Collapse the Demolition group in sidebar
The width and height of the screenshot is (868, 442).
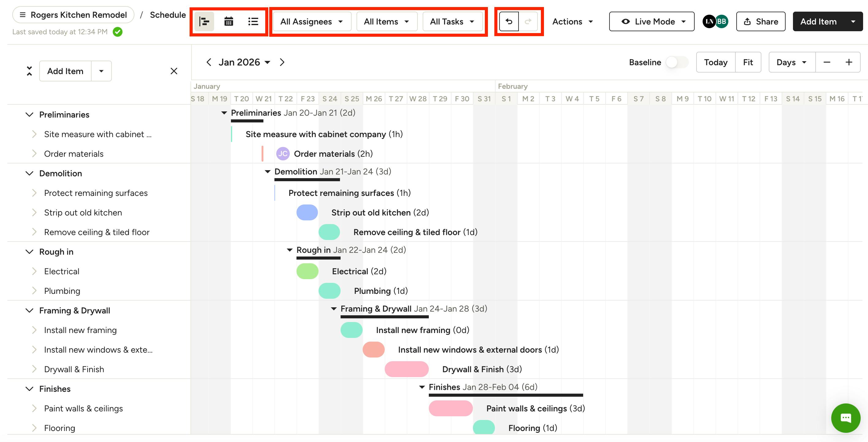coord(29,173)
